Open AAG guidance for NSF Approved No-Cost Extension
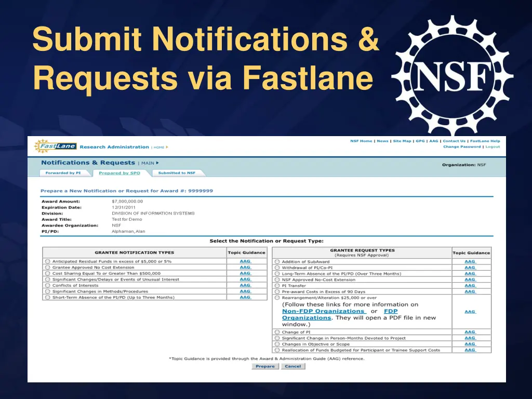The height and width of the screenshot is (399, 532). [x=470, y=280]
